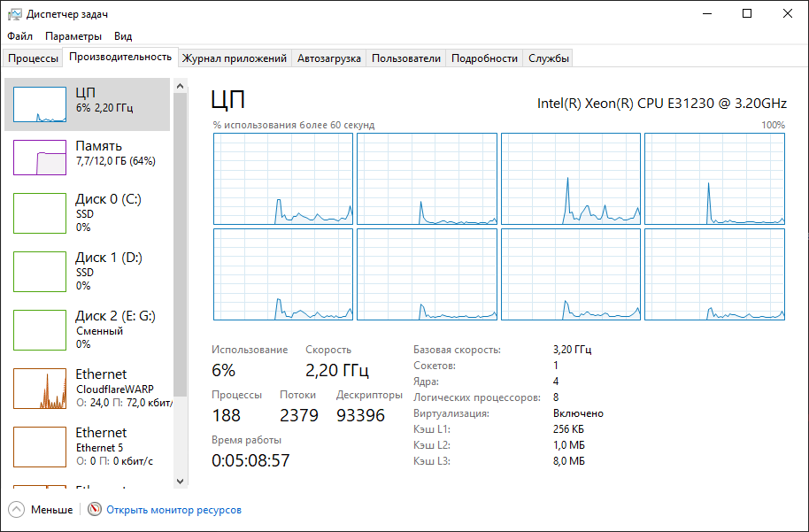Open the Вид menu
The image size is (809, 532).
click(122, 36)
